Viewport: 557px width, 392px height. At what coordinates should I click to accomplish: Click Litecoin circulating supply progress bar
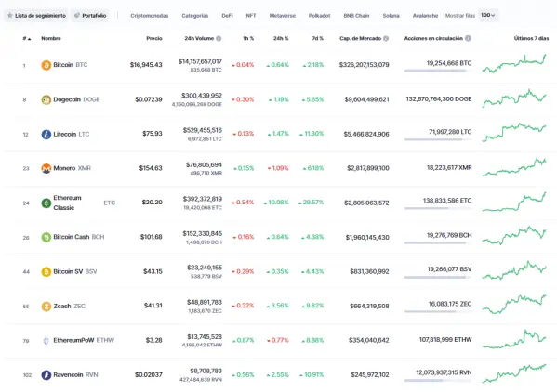pos(438,139)
